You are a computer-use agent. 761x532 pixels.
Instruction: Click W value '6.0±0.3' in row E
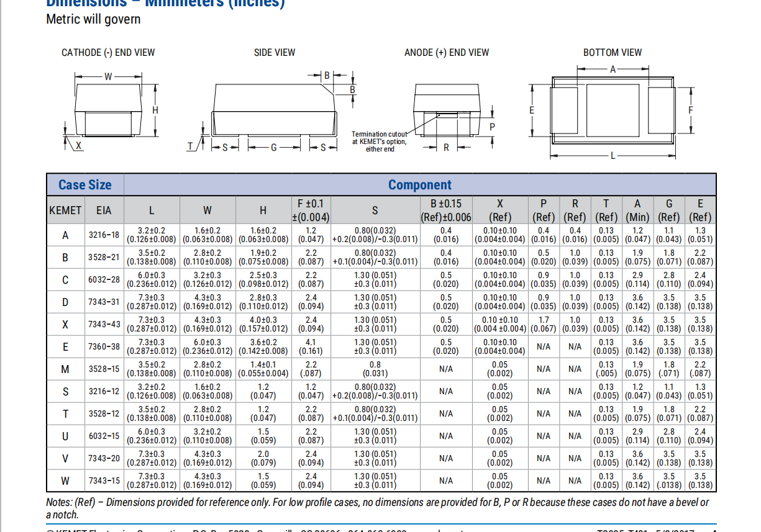click(207, 347)
